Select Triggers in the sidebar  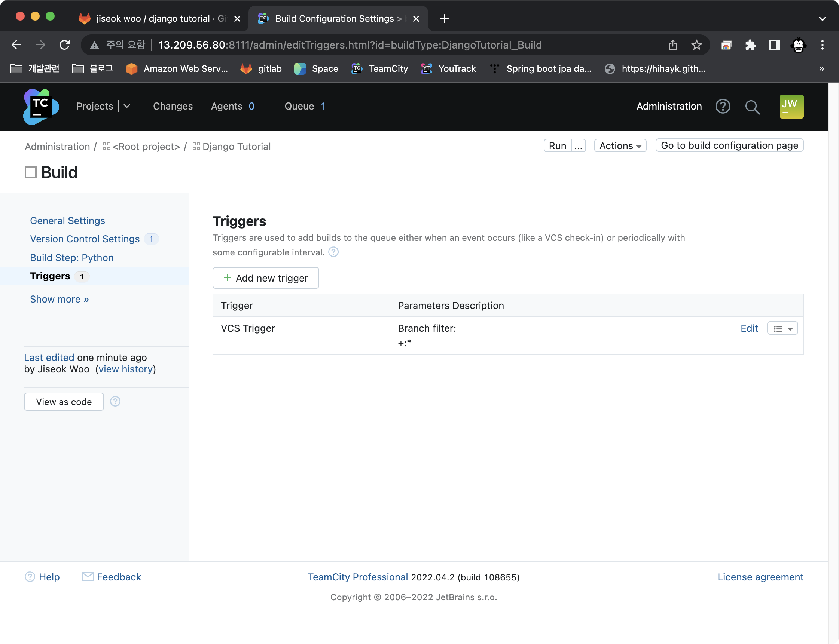(50, 276)
